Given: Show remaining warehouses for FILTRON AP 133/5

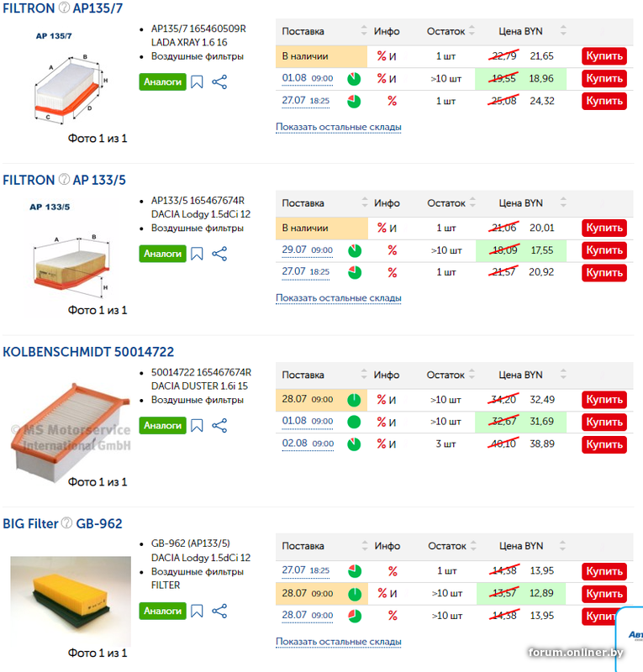Looking at the screenshot, I should point(338,298).
